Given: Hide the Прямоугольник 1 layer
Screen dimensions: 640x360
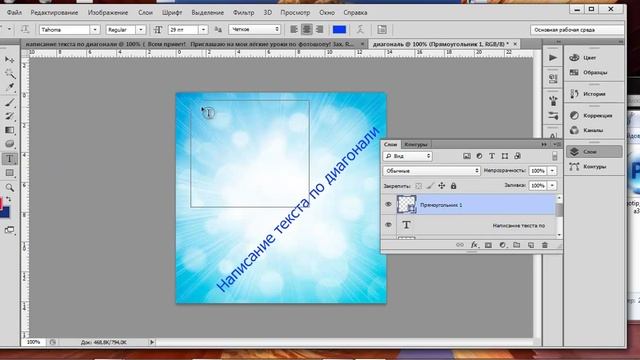Looking at the screenshot, I should 388,204.
